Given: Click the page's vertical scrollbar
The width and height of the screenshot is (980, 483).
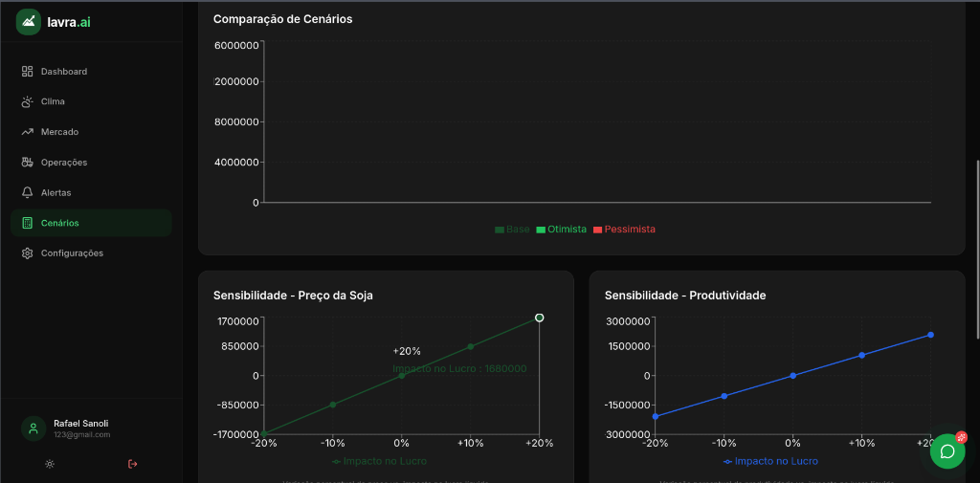Looking at the screenshot, I should [976, 249].
